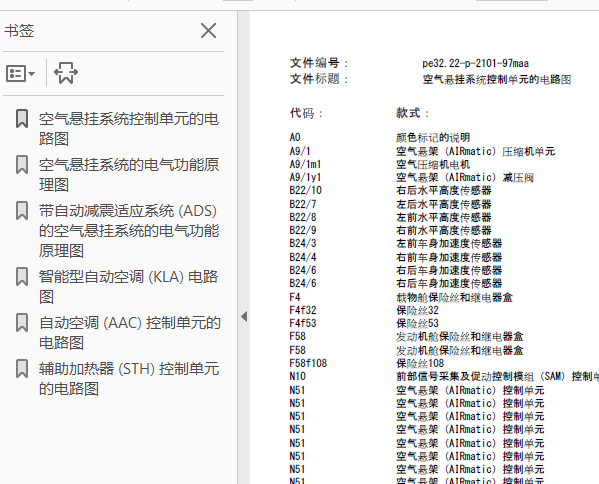
Task: Open the bookmark options list dropdown
Action: point(20,73)
